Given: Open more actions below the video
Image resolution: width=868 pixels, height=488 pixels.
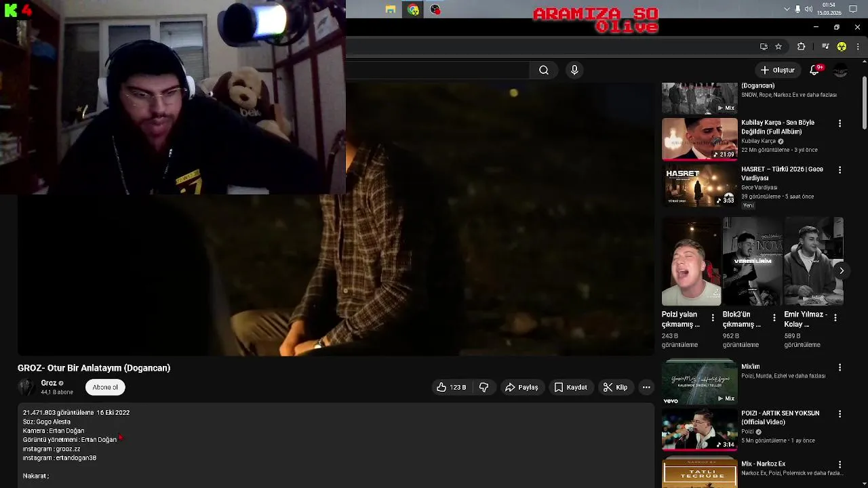Looking at the screenshot, I should click(646, 387).
